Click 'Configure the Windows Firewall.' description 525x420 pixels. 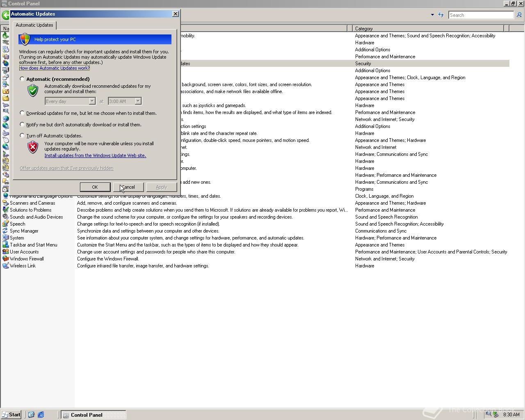point(108,259)
